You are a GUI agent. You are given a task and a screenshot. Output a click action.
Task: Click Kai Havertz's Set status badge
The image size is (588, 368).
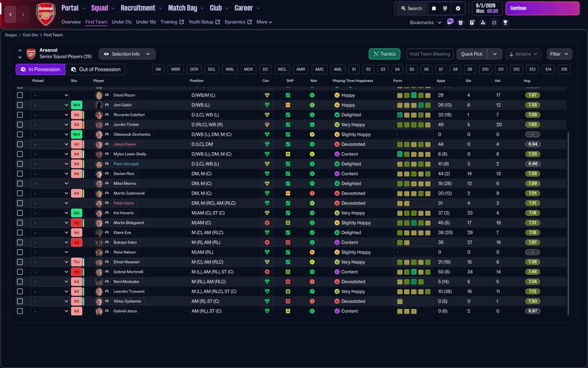click(76, 213)
